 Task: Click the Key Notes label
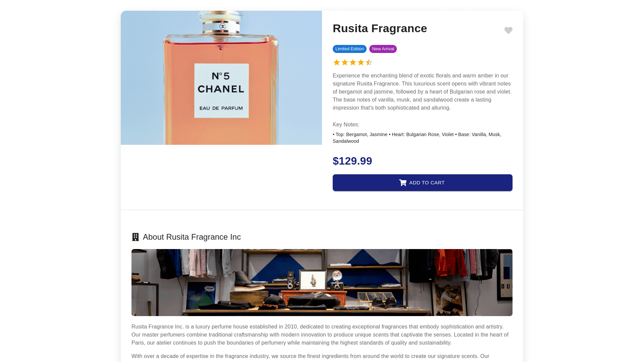pos(346,125)
